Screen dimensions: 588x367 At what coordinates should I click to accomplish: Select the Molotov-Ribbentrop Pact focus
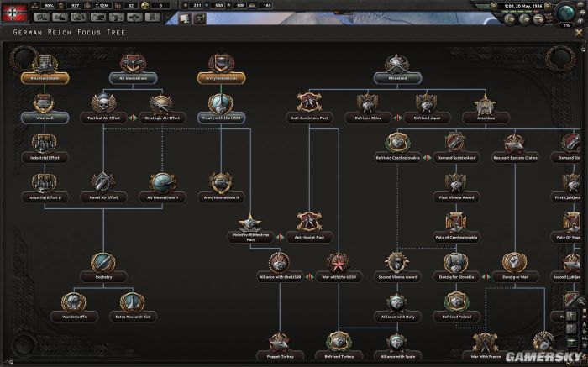[250, 228]
